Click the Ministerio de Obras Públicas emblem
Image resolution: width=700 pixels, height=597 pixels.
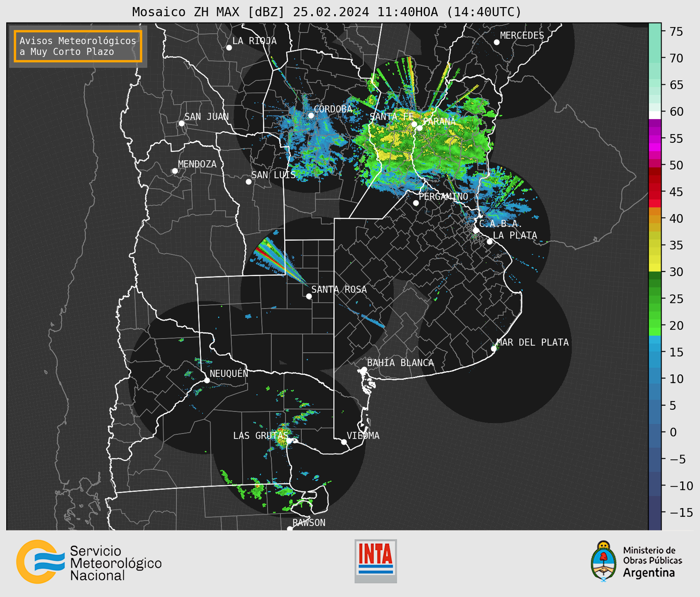(604, 561)
